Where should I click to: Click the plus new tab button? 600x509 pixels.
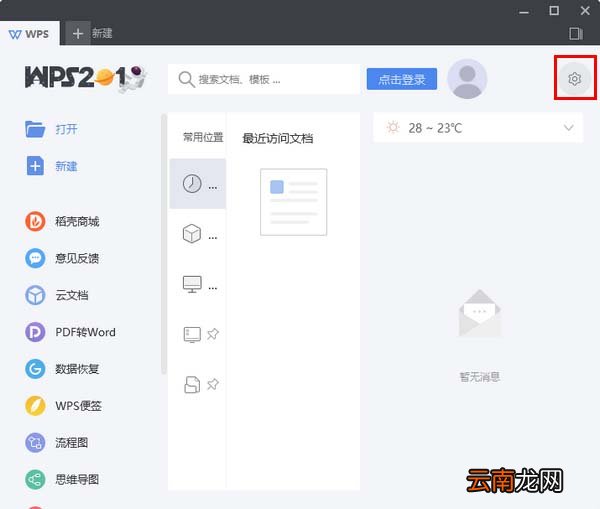pos(78,34)
